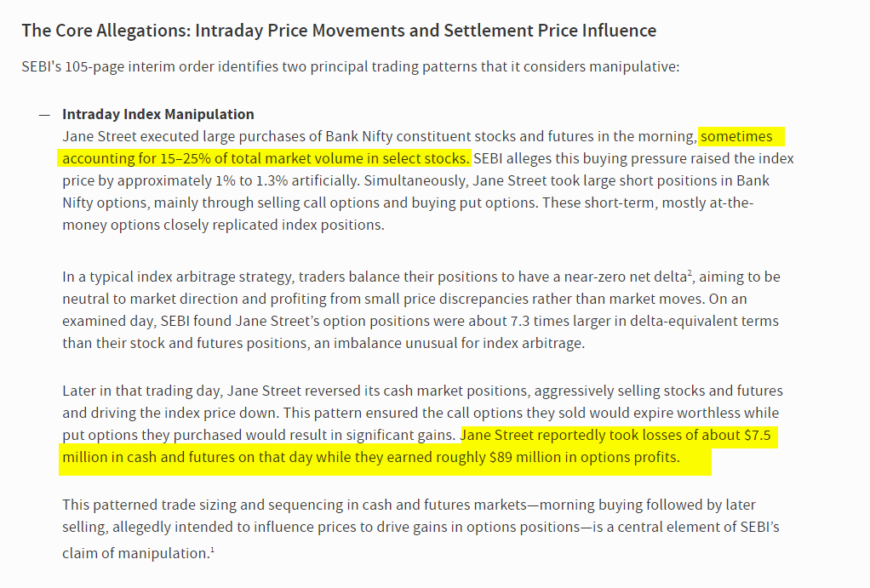Click the dash bullet before Intraday Index Manipulation
The image size is (870, 588).
pyautogui.click(x=43, y=114)
